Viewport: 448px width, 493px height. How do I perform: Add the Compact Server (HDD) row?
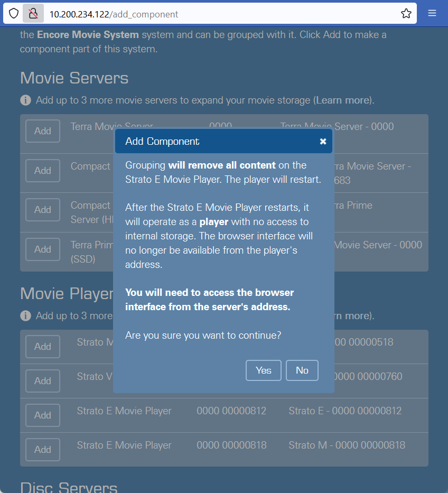coord(43,210)
